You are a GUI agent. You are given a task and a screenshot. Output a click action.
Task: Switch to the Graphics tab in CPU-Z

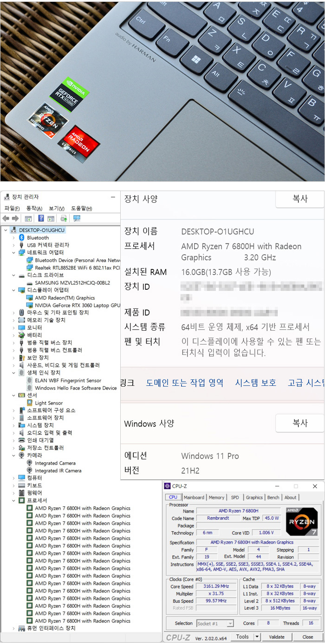[x=254, y=497]
